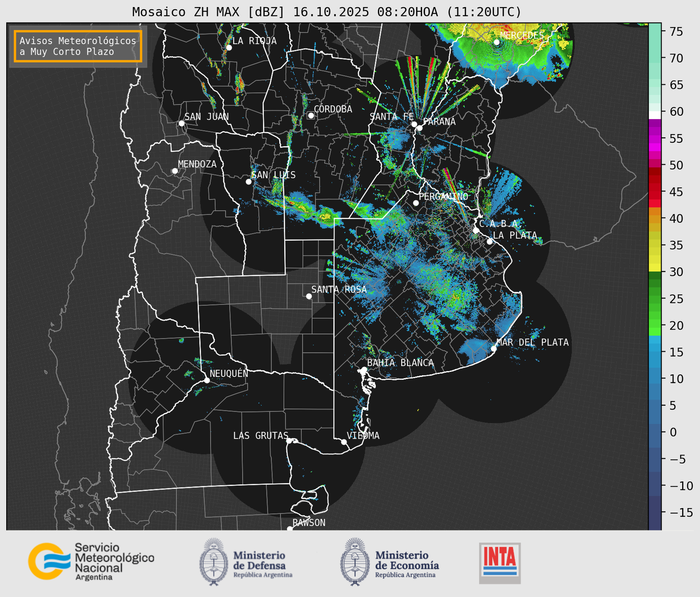Click the San Luis city marker dot
Viewport: 700px width, 597px height.
pyautogui.click(x=249, y=182)
